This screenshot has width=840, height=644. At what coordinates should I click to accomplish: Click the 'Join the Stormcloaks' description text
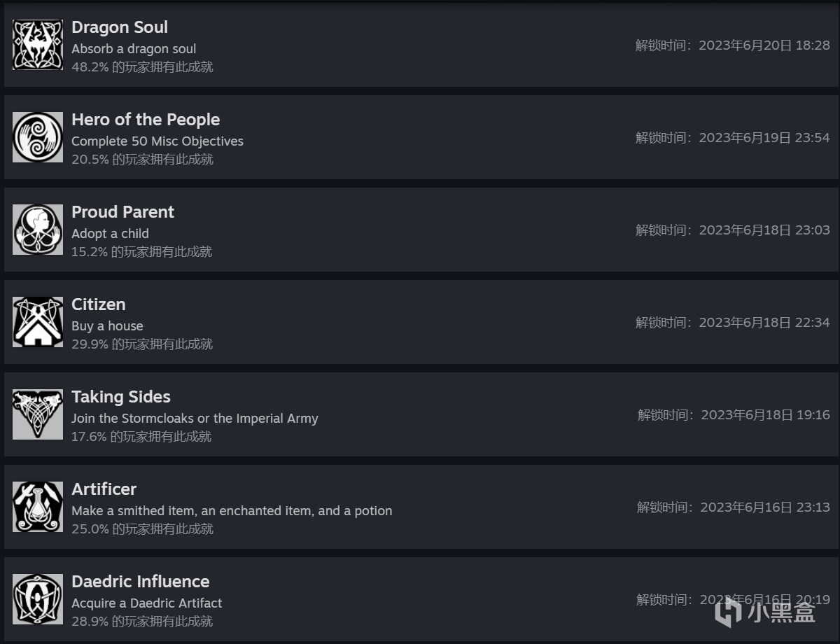click(x=195, y=419)
